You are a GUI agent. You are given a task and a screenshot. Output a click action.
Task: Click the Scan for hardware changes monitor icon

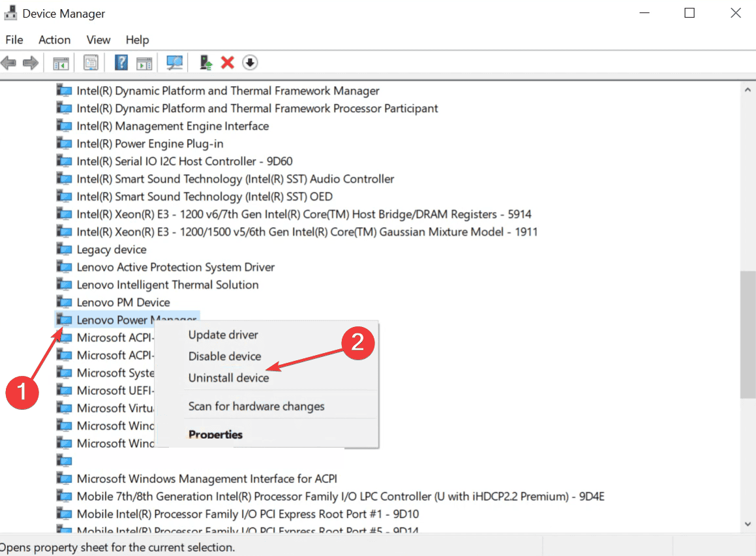175,63
